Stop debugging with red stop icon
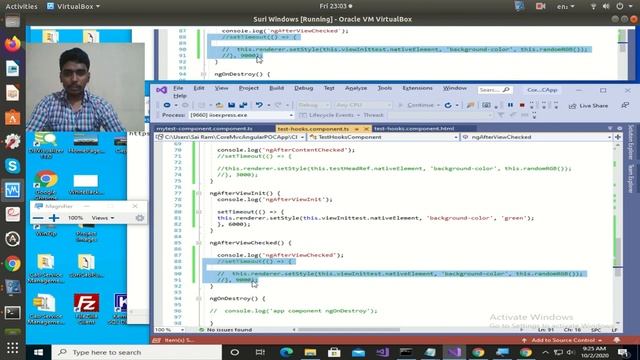640x360 pixels. tap(522, 105)
